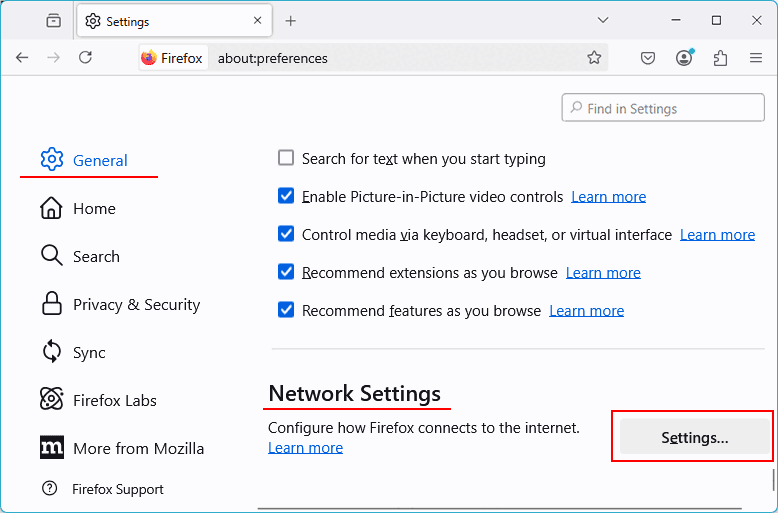Go back to previous page
The width and height of the screenshot is (778, 513).
click(22, 58)
